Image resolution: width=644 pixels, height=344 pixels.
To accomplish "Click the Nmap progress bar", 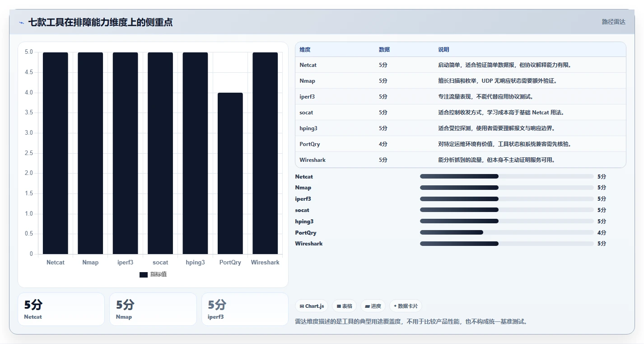I will pyautogui.click(x=507, y=188).
